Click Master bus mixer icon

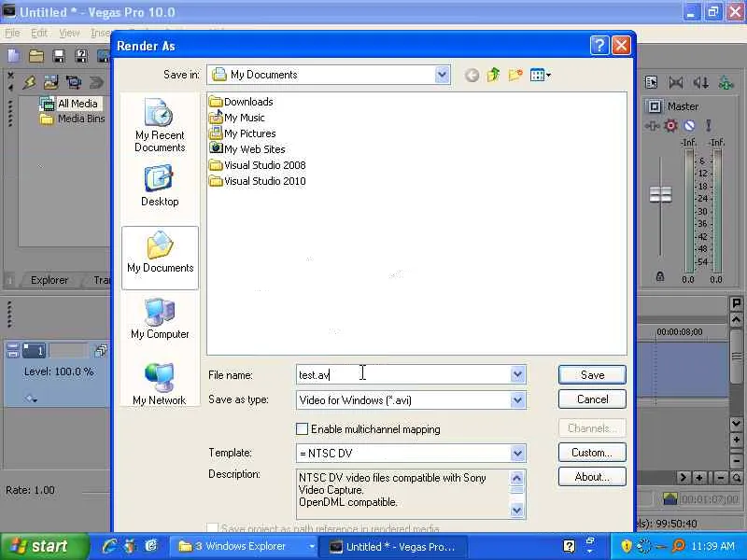pos(655,106)
